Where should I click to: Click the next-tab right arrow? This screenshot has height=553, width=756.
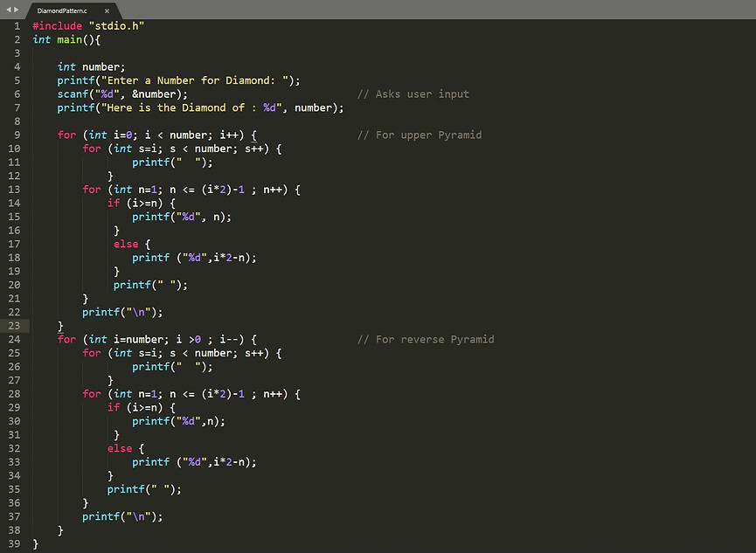point(16,10)
